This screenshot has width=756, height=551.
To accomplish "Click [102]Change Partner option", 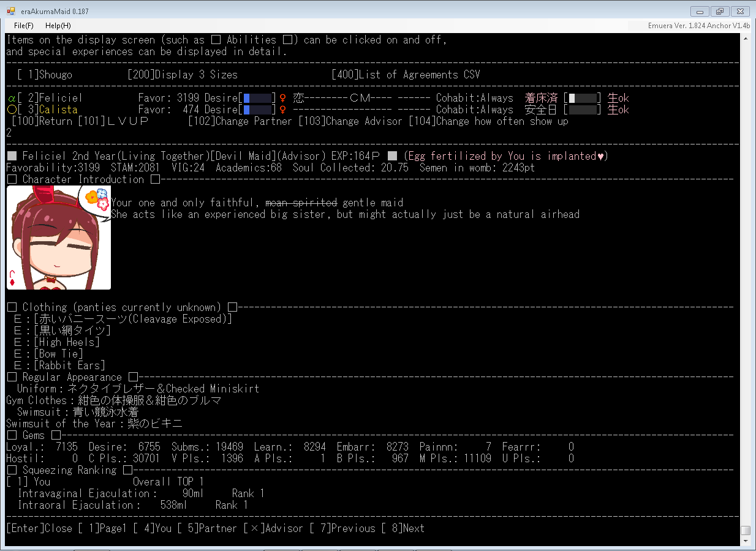I will tap(240, 121).
